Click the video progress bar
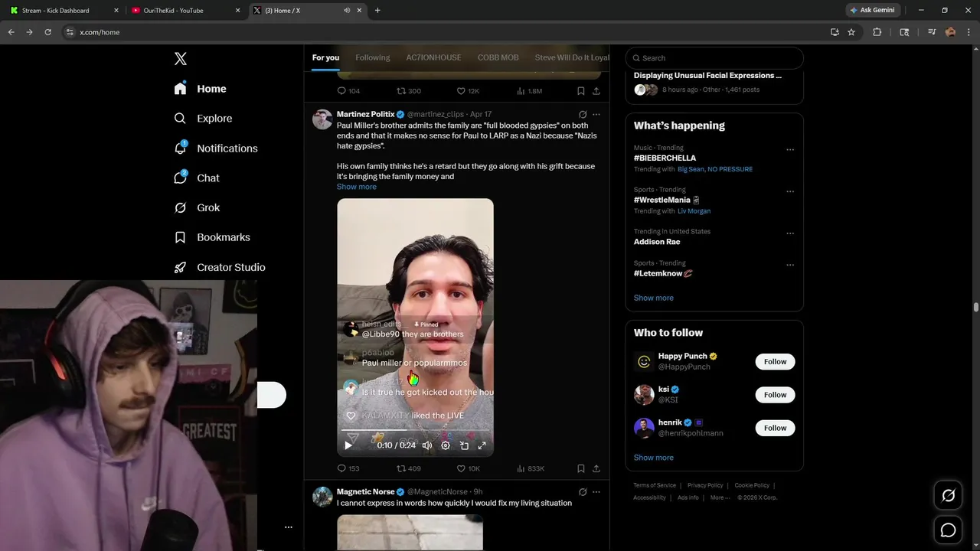This screenshot has height=551, width=980. 415,431
